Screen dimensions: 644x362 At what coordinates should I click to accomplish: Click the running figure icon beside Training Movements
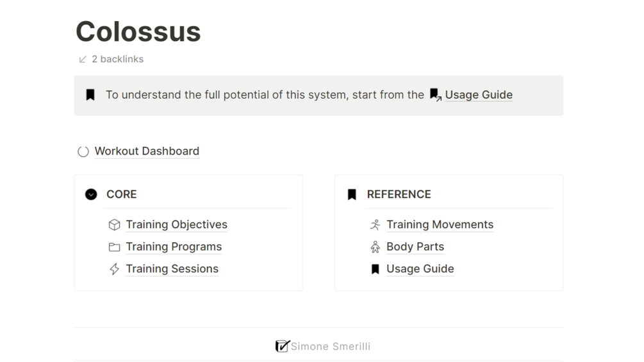point(376,225)
